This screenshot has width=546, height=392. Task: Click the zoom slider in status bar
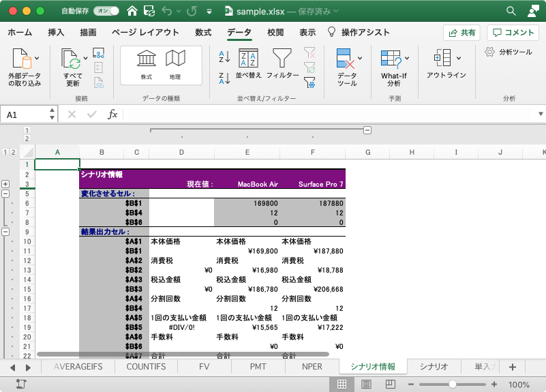(x=452, y=385)
